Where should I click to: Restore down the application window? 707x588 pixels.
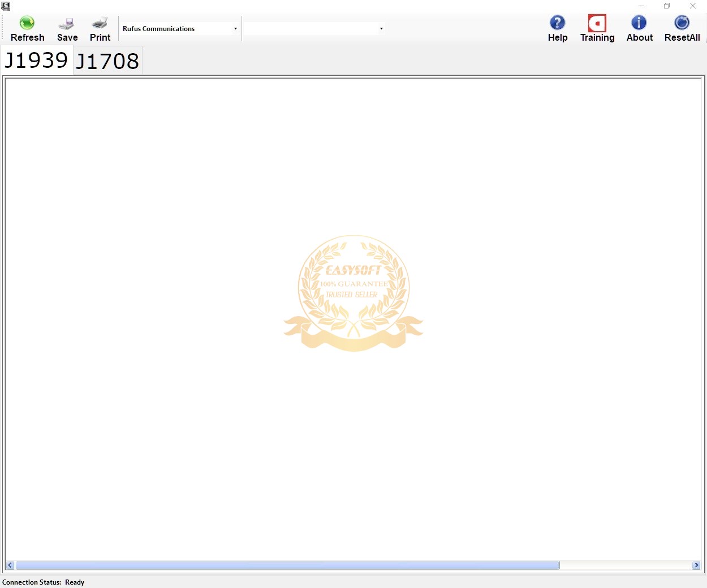click(667, 6)
